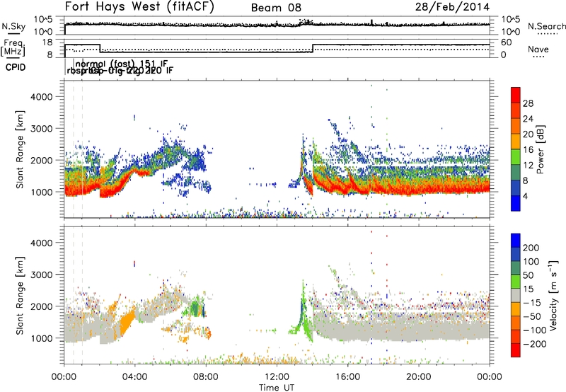Click the frequency step-up near 14:00
This screenshot has width=566, height=392.
tap(313, 48)
